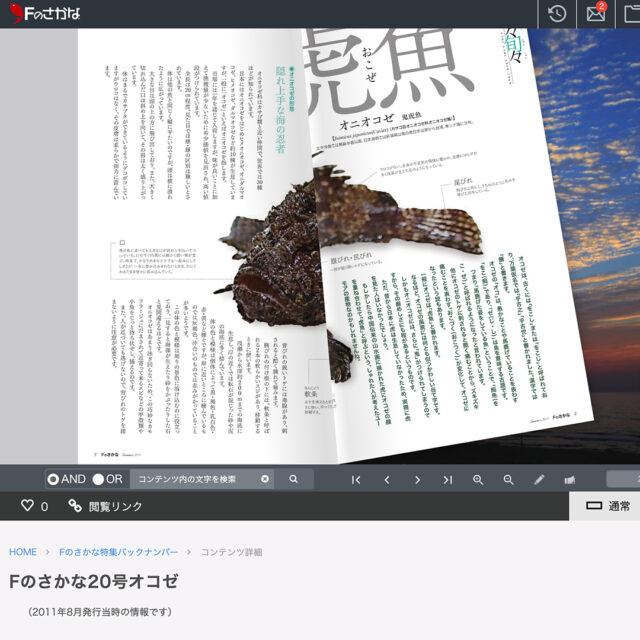
Task: Switch to 通常 display mode
Action: click(x=608, y=506)
